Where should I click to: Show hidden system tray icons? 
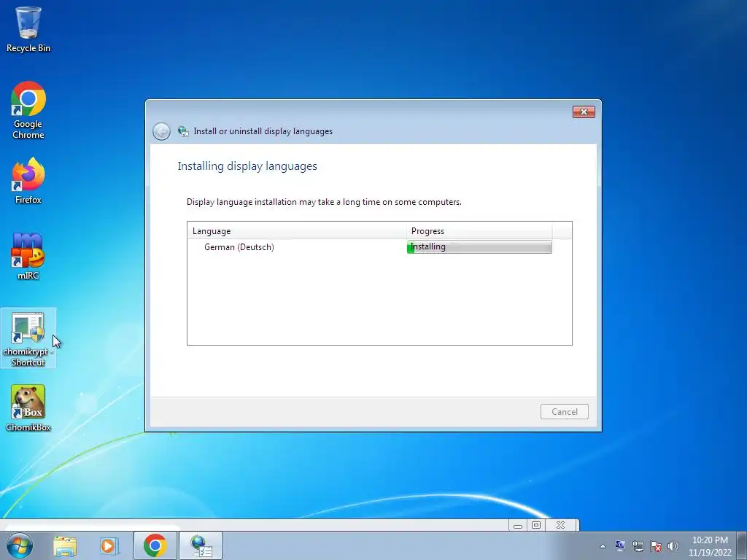(603, 546)
